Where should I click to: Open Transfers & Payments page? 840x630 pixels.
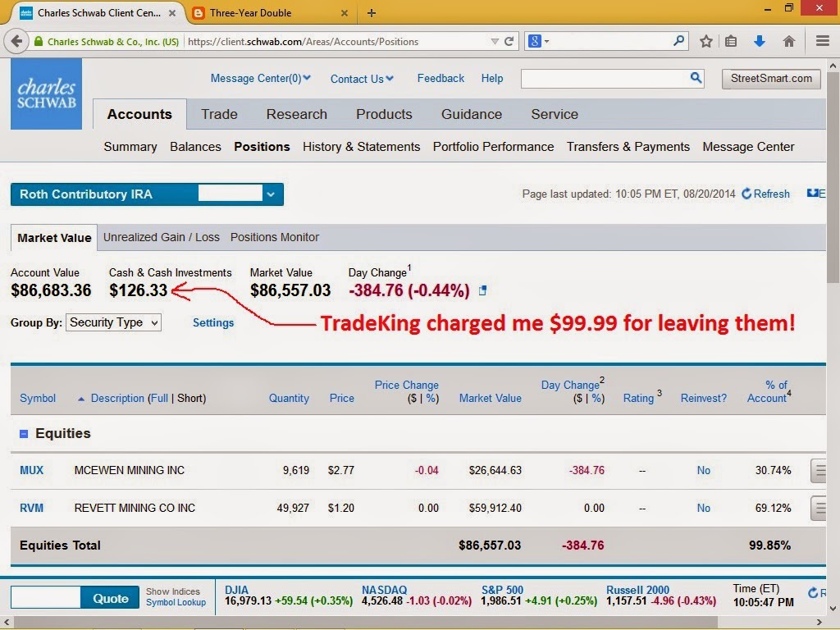(x=628, y=147)
